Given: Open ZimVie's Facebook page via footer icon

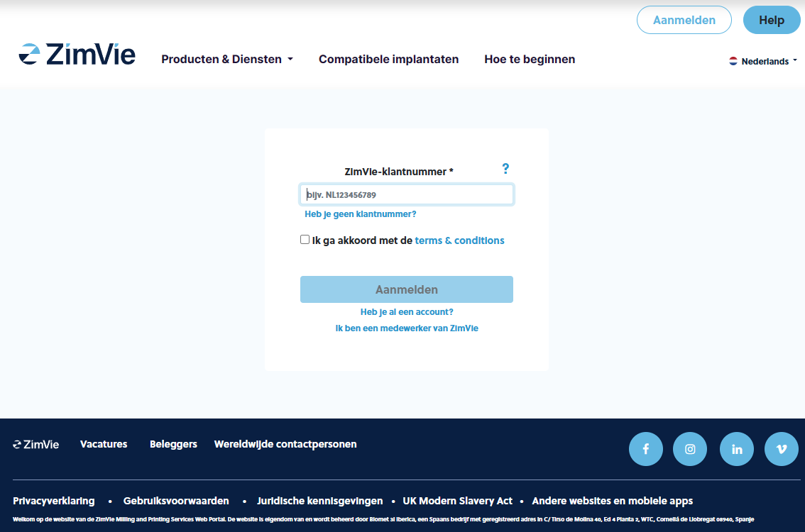Looking at the screenshot, I should tap(645, 449).
